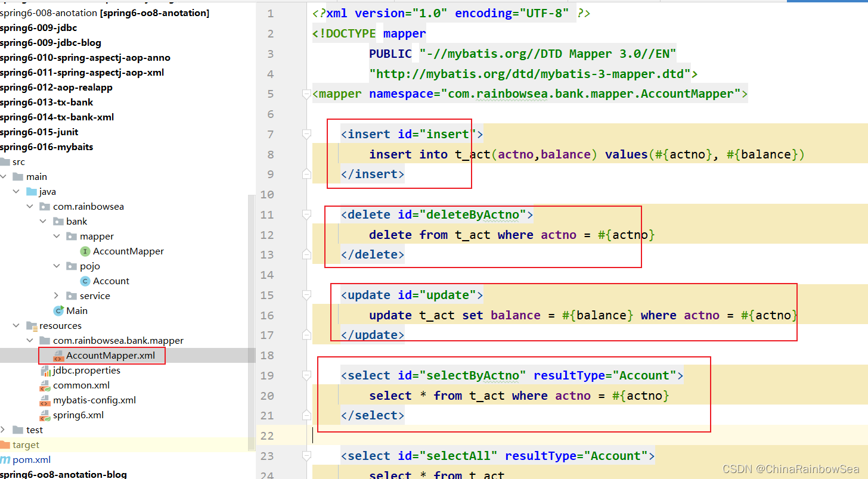The width and height of the screenshot is (868, 479).
Task: Collapse the mapper package node
Action: [57, 237]
